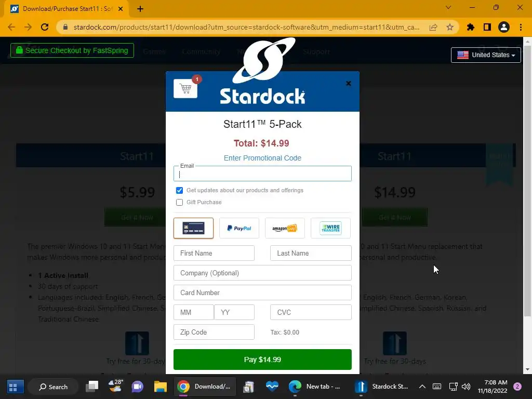The image size is (532, 399).
Task: Open volume tray icon
Action: [x=466, y=387]
